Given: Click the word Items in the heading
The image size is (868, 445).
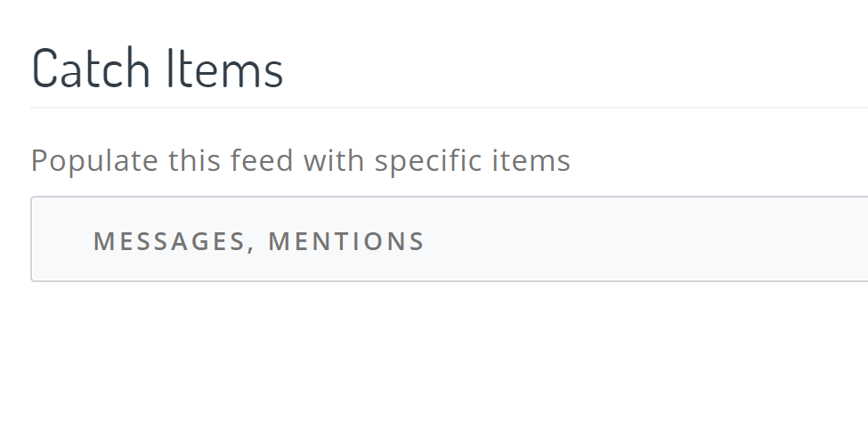Looking at the screenshot, I should pyautogui.click(x=224, y=69).
